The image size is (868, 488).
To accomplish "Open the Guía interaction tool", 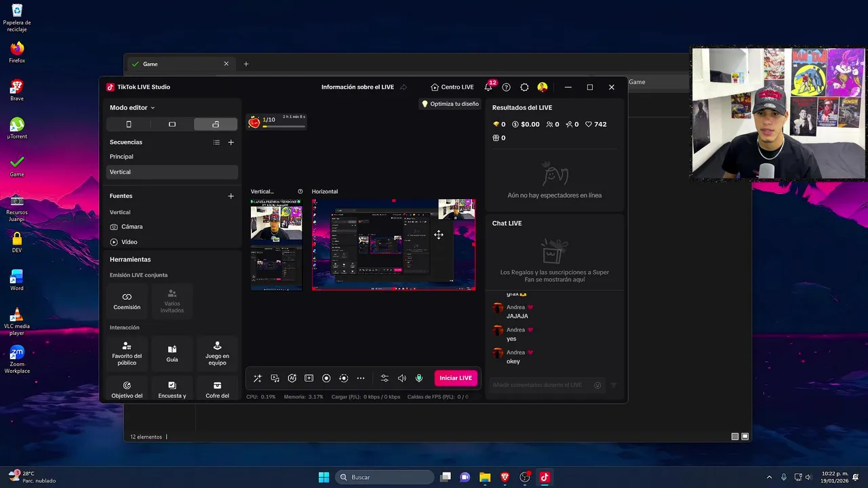I will [x=172, y=353].
